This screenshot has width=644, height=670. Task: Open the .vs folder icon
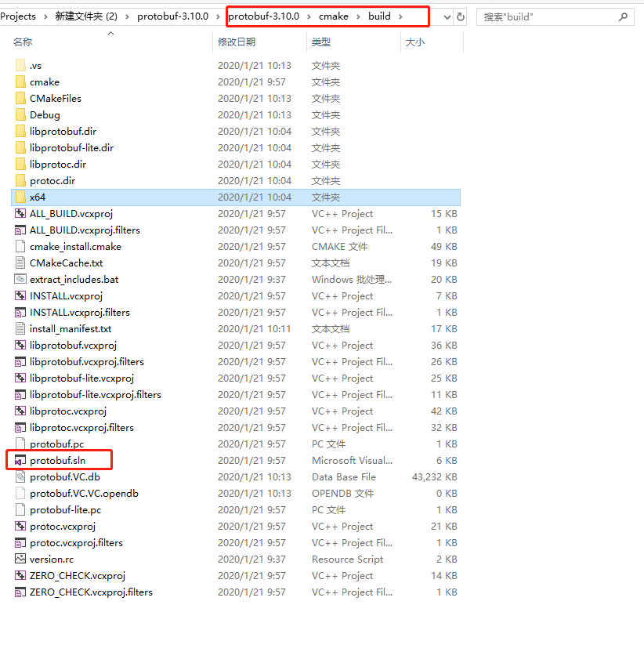[x=20, y=65]
